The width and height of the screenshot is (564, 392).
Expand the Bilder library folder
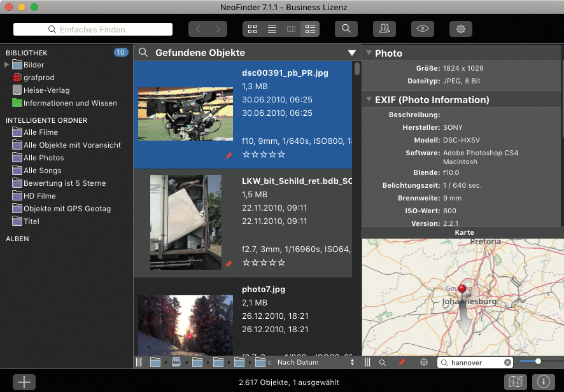tap(8, 65)
